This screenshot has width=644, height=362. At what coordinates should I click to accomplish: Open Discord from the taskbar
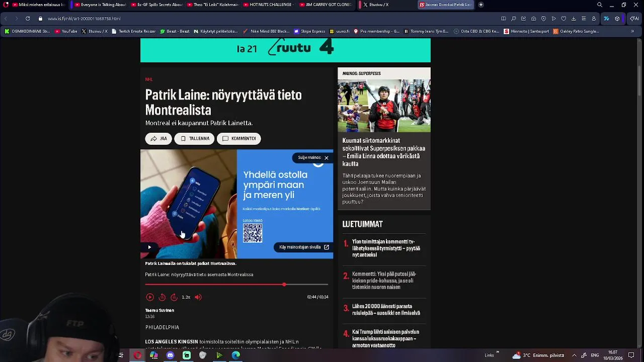coord(170,355)
